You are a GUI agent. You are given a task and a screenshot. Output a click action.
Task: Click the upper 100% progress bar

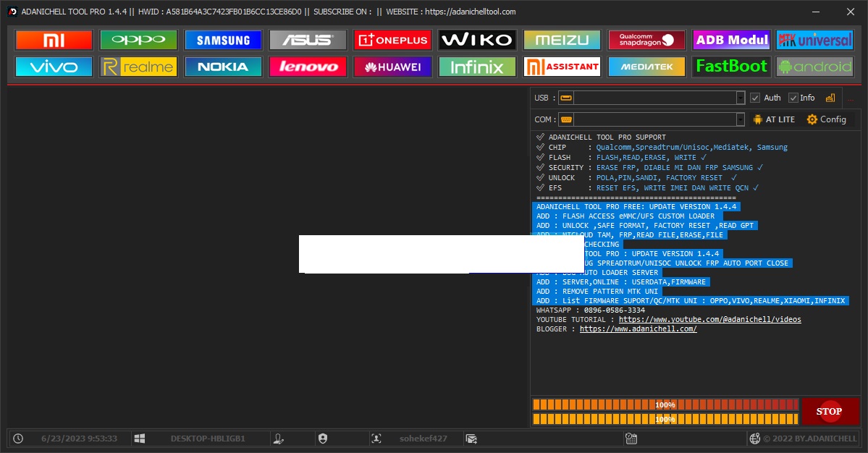(x=665, y=405)
